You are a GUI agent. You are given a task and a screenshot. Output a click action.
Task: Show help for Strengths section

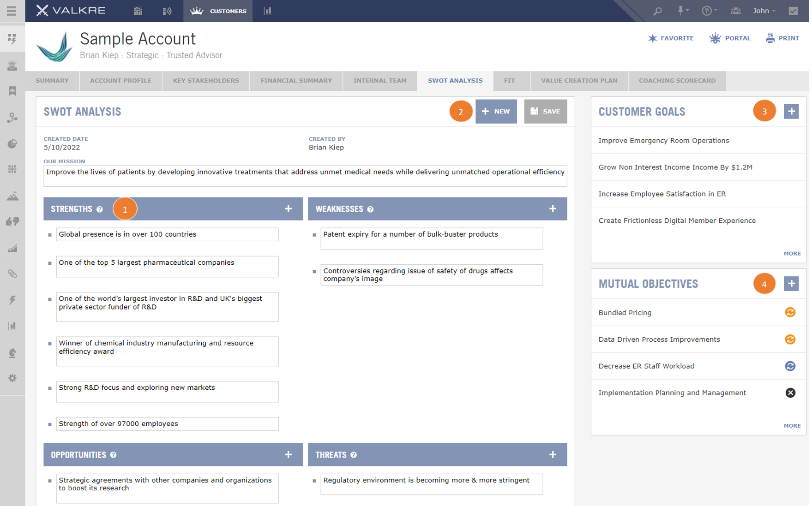click(100, 209)
